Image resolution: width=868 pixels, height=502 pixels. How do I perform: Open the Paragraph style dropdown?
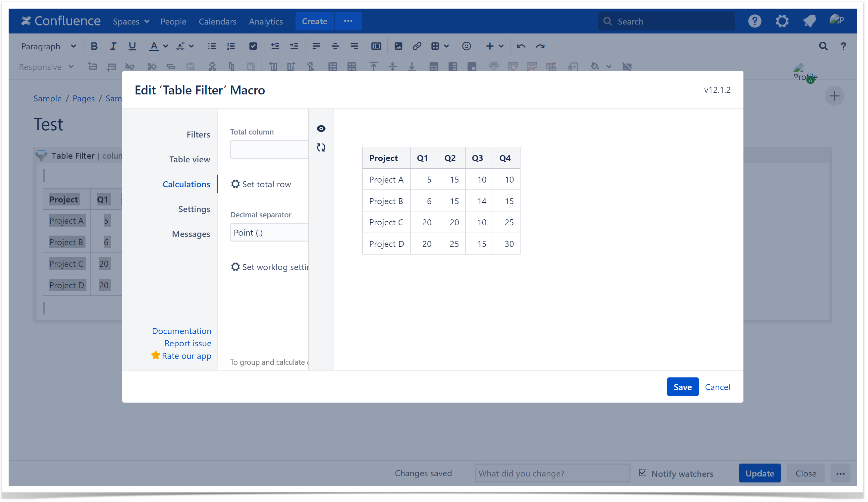point(48,46)
